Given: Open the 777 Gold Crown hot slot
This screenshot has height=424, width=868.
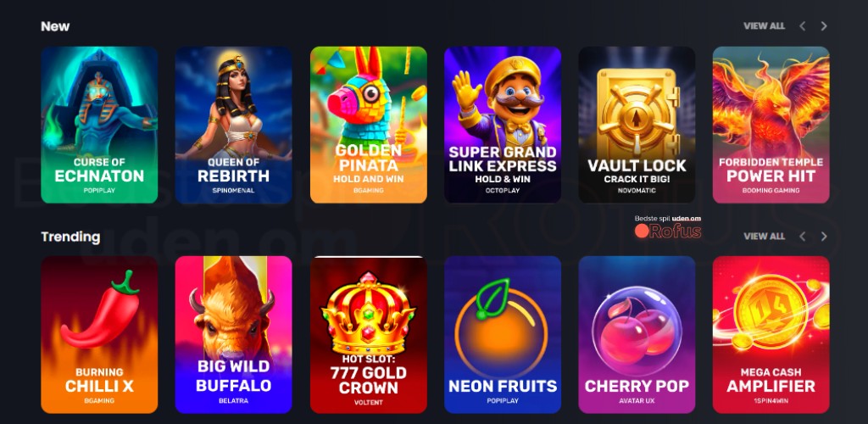Looking at the screenshot, I should click(x=368, y=334).
